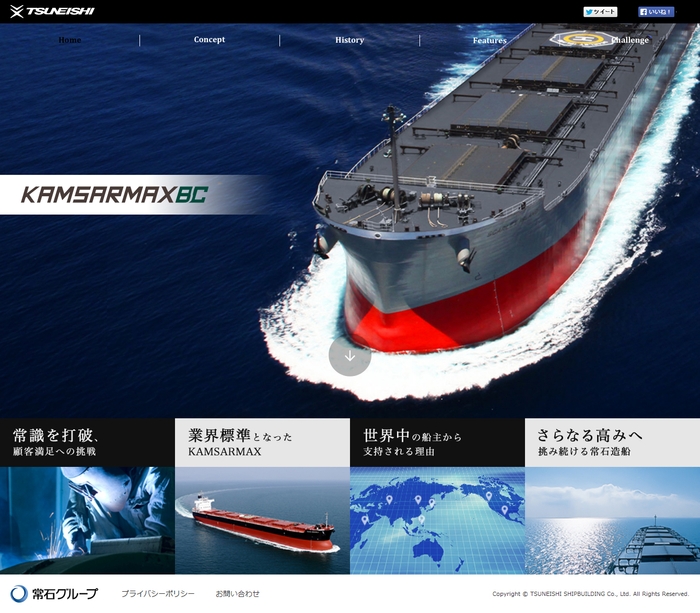Open the 常識を打破 heading panel

click(x=88, y=442)
